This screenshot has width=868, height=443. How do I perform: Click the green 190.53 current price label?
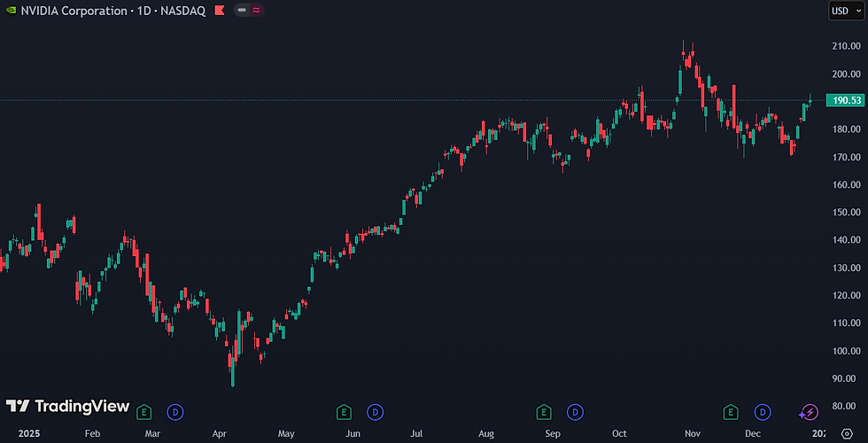coord(844,100)
